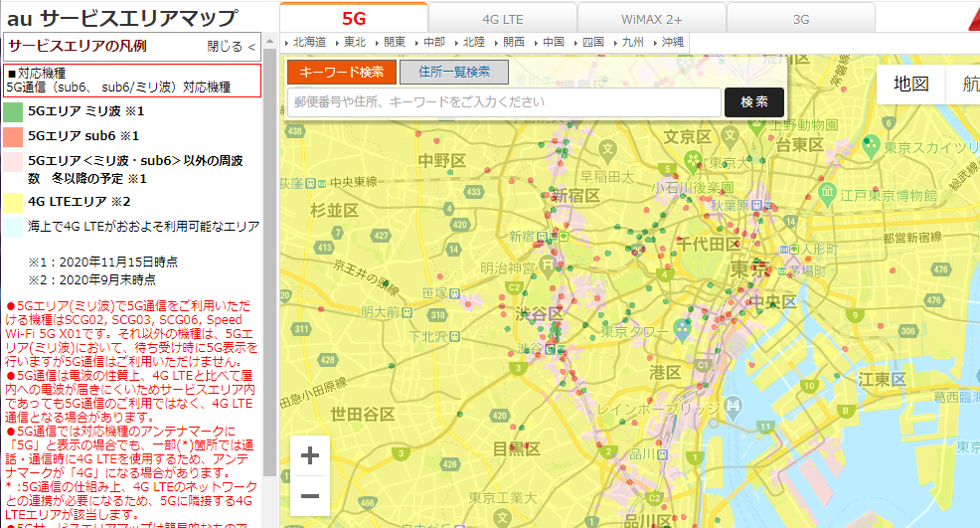The height and width of the screenshot is (528, 980).
Task: Click the 笹塚 station icon
Action: [455, 293]
